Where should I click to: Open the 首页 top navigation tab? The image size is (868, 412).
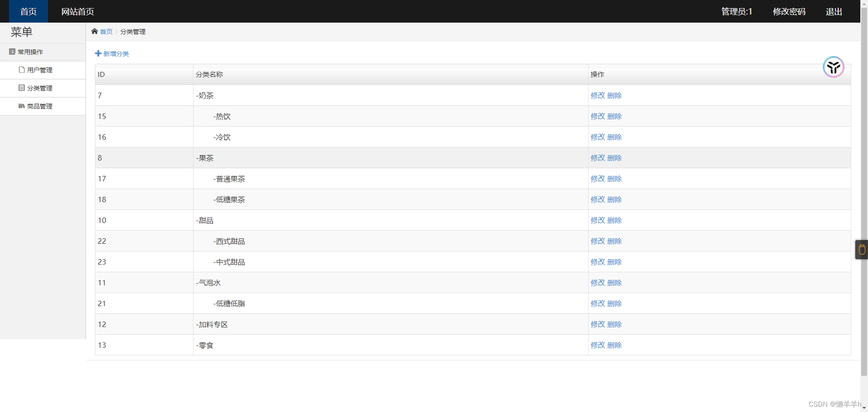pos(28,11)
